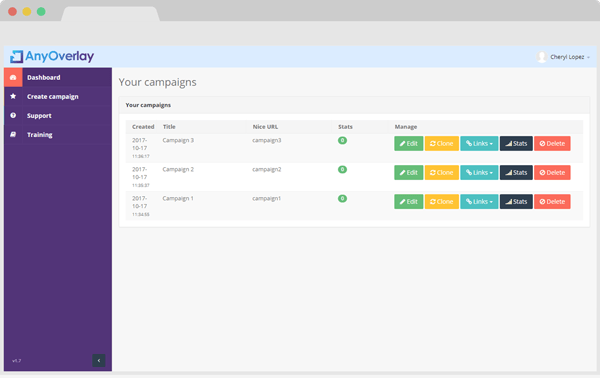
Task: Collapse the sidebar with the arrow button
Action: [99, 360]
